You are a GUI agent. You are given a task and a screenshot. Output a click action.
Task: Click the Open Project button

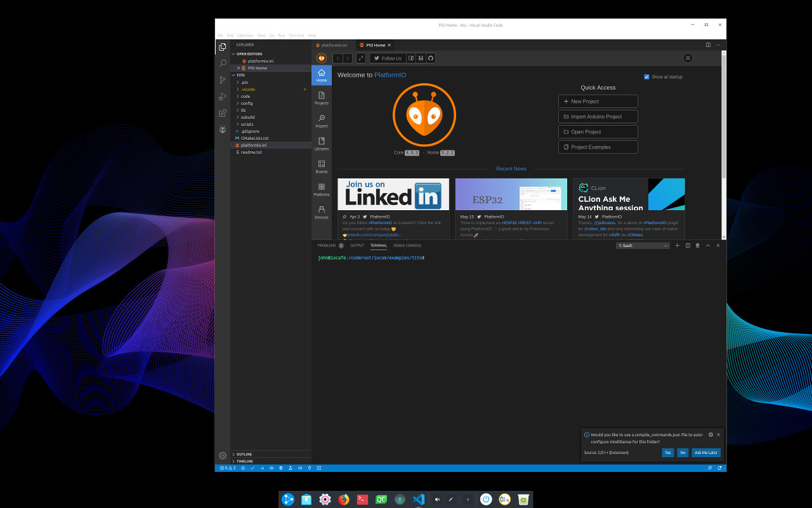598,132
